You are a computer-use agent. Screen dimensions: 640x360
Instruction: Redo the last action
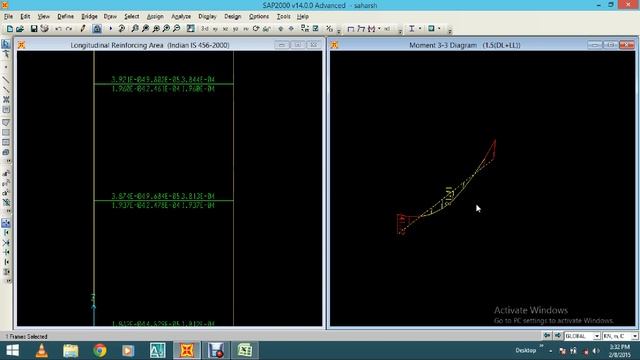pyautogui.click(x=69, y=29)
